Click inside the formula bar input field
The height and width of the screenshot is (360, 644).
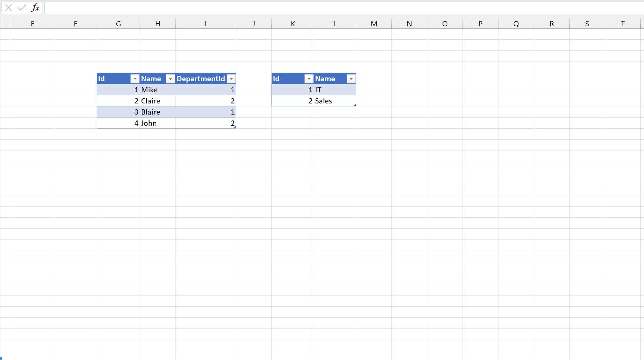(222, 7)
